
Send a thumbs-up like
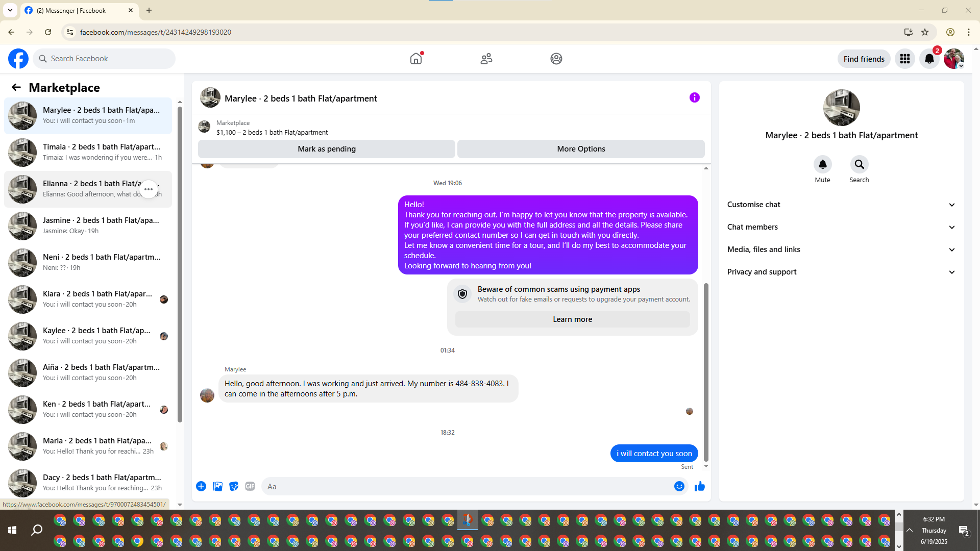pyautogui.click(x=700, y=486)
